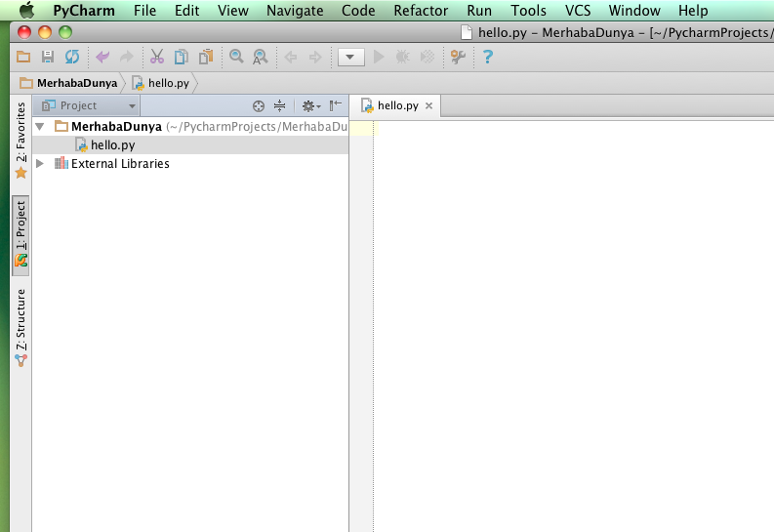Click the Forward navigation arrow
Image resolution: width=774 pixels, height=532 pixels.
click(x=315, y=58)
